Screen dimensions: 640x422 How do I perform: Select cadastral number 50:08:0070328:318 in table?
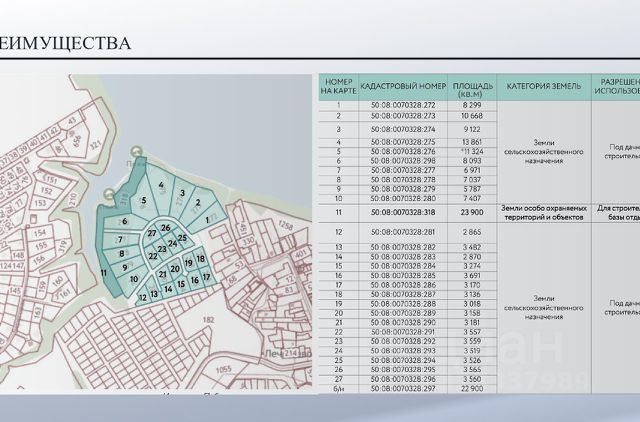tap(403, 212)
